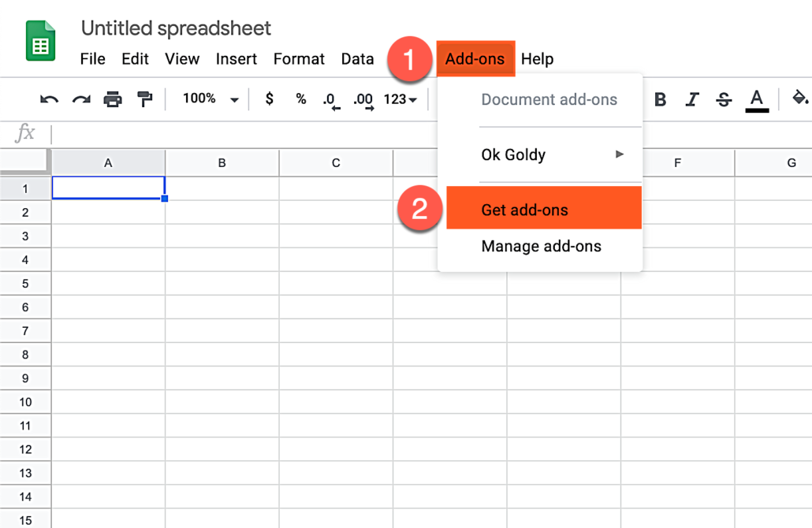Increase decimal places
Image resolution: width=812 pixels, height=528 pixels.
pos(363,100)
